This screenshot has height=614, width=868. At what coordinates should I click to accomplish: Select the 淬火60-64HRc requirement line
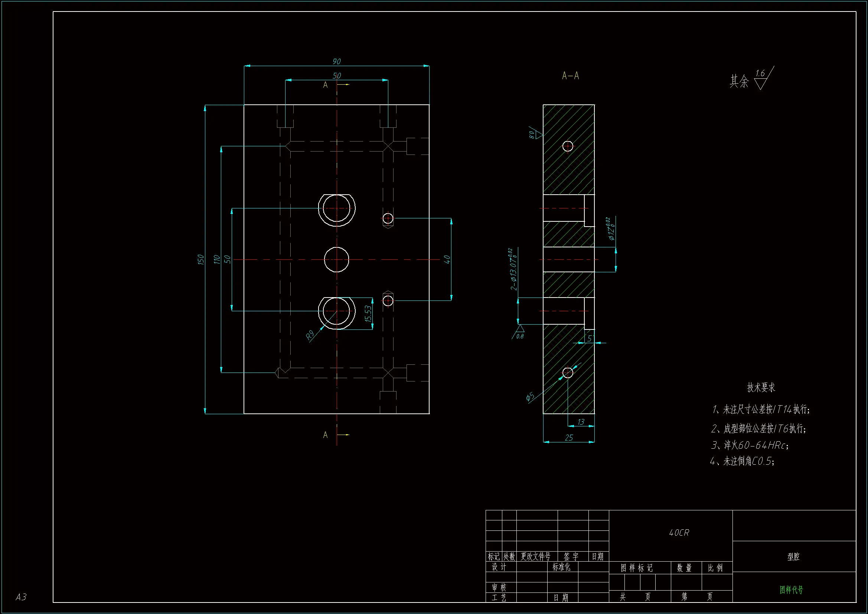pyautogui.click(x=750, y=445)
